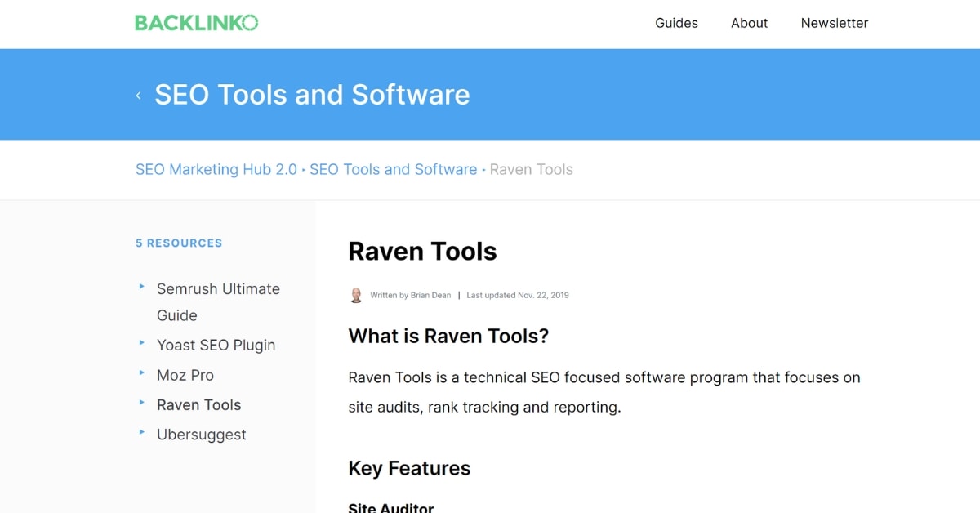Open the SEO Tools and Software banner heading
The height and width of the screenshot is (513, 980).
[x=312, y=95]
